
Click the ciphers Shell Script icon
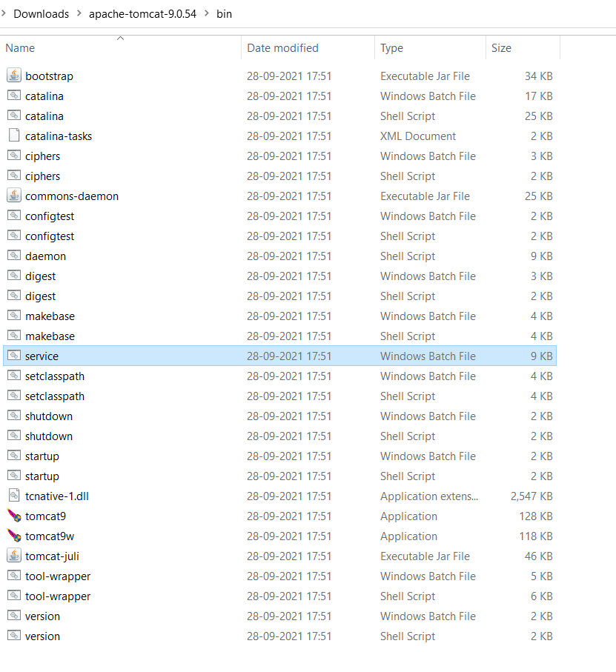(x=14, y=176)
